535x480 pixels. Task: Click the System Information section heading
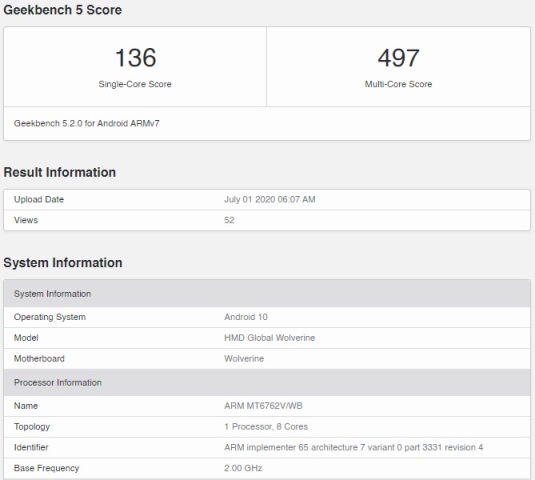pyautogui.click(x=63, y=263)
